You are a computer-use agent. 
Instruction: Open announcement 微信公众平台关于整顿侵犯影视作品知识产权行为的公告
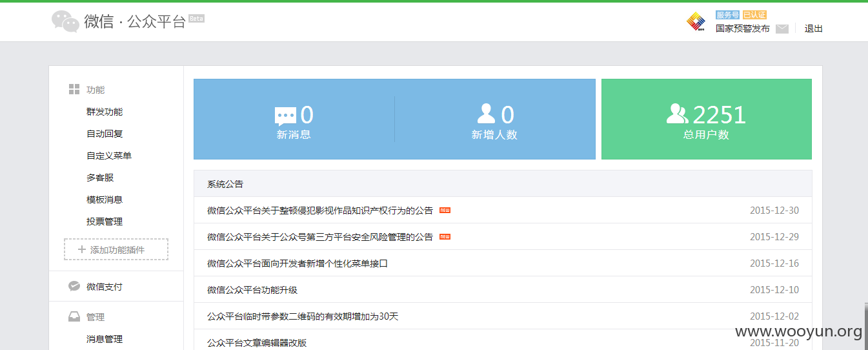click(320, 211)
